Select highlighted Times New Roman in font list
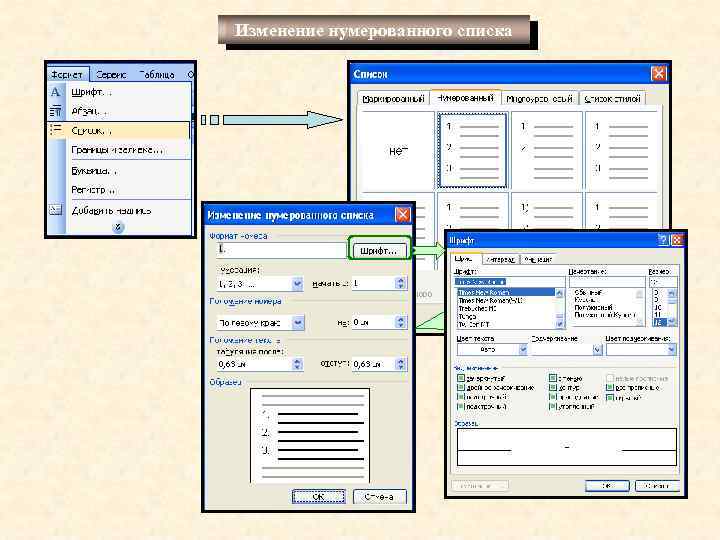Screen dimensions: 720x540 coord(506,292)
